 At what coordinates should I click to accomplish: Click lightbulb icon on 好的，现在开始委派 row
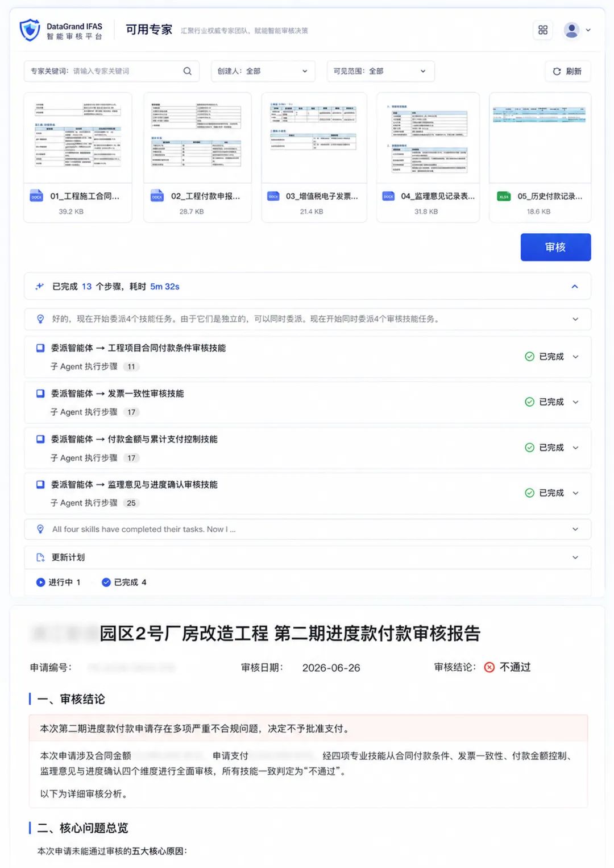(40, 319)
